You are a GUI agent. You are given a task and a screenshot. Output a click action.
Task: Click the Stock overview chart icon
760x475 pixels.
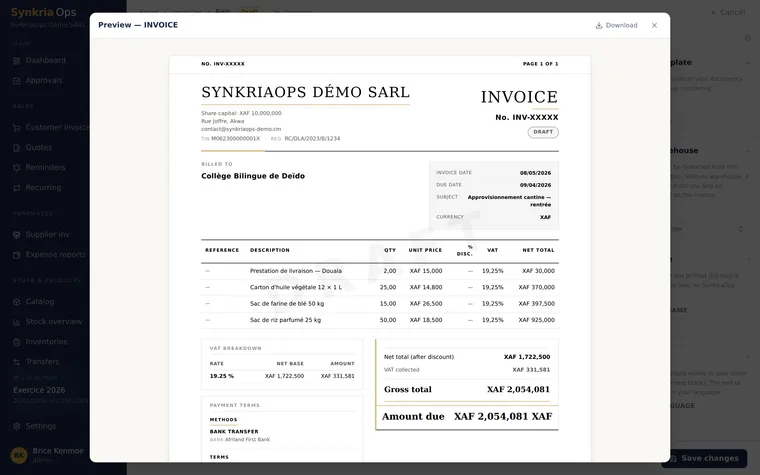[x=16, y=322]
